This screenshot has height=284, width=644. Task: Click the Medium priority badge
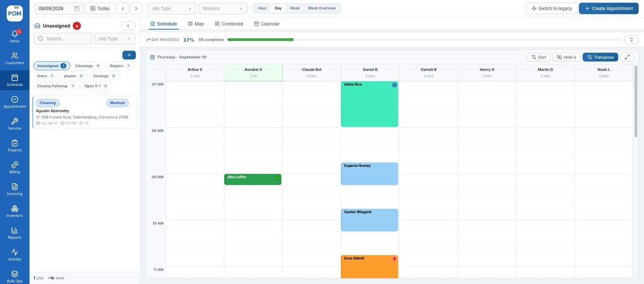pos(118,103)
